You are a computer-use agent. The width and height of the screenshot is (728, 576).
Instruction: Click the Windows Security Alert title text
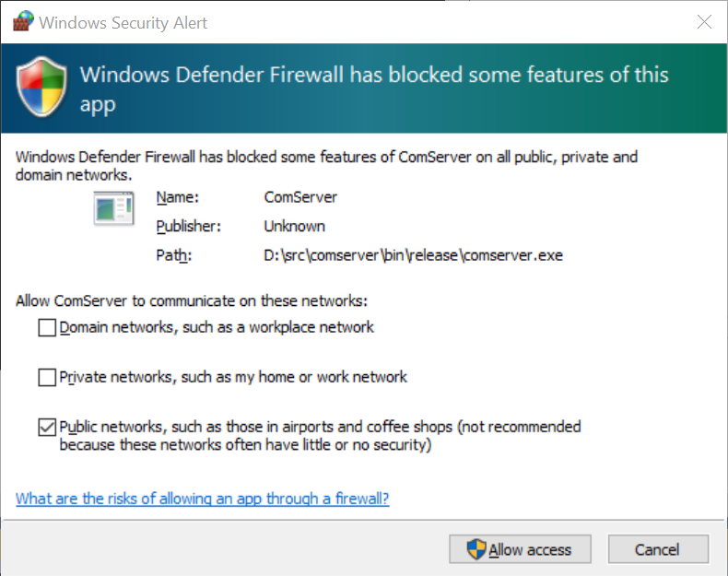[123, 22]
